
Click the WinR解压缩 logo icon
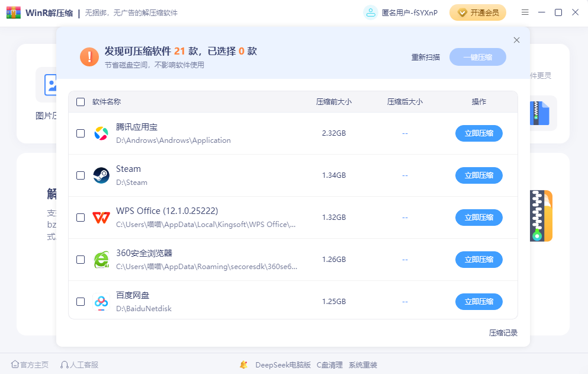click(x=13, y=13)
